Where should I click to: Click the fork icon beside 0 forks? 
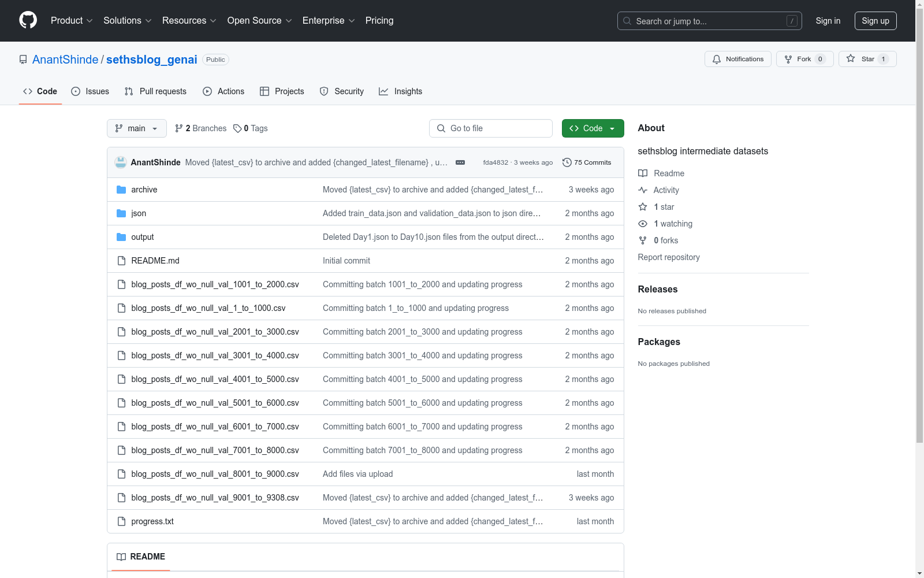[643, 240]
